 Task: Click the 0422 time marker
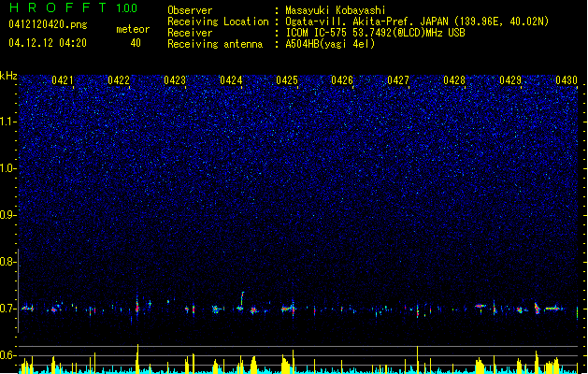(x=119, y=80)
